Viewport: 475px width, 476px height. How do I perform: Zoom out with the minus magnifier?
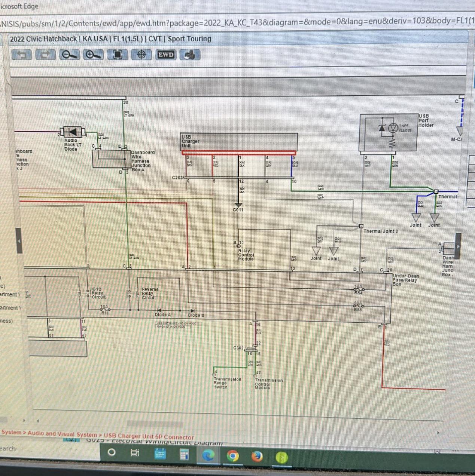pos(69,55)
